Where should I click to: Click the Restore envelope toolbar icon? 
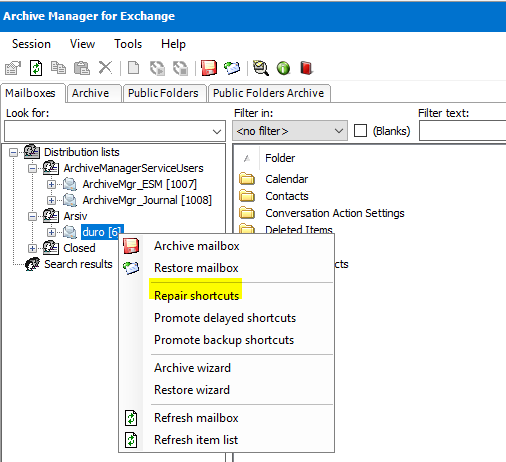coord(232,68)
